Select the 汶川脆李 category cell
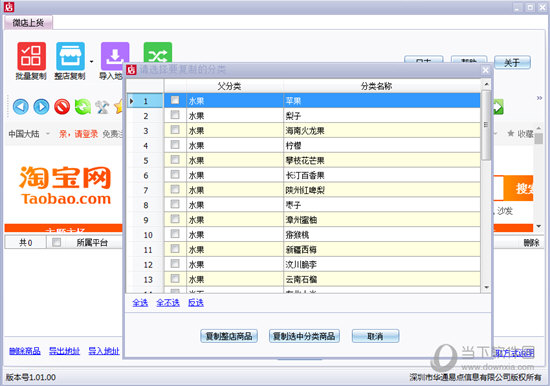The image size is (550, 386). coord(382,264)
